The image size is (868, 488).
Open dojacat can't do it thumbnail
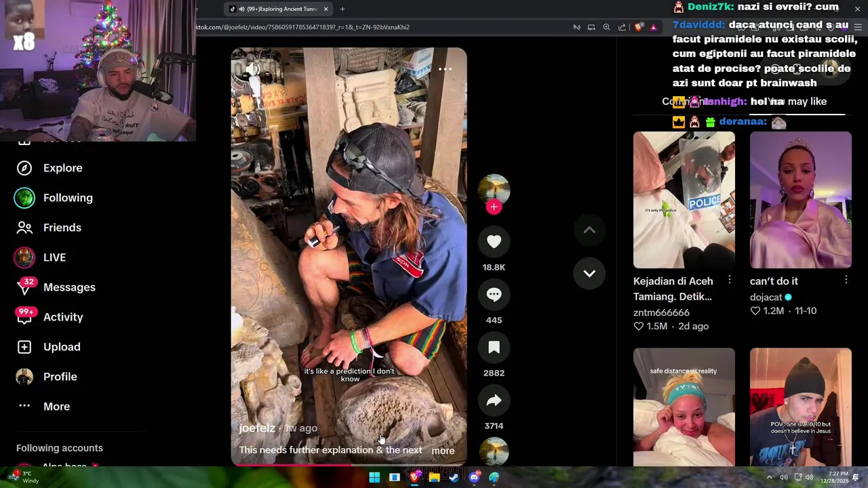(801, 200)
